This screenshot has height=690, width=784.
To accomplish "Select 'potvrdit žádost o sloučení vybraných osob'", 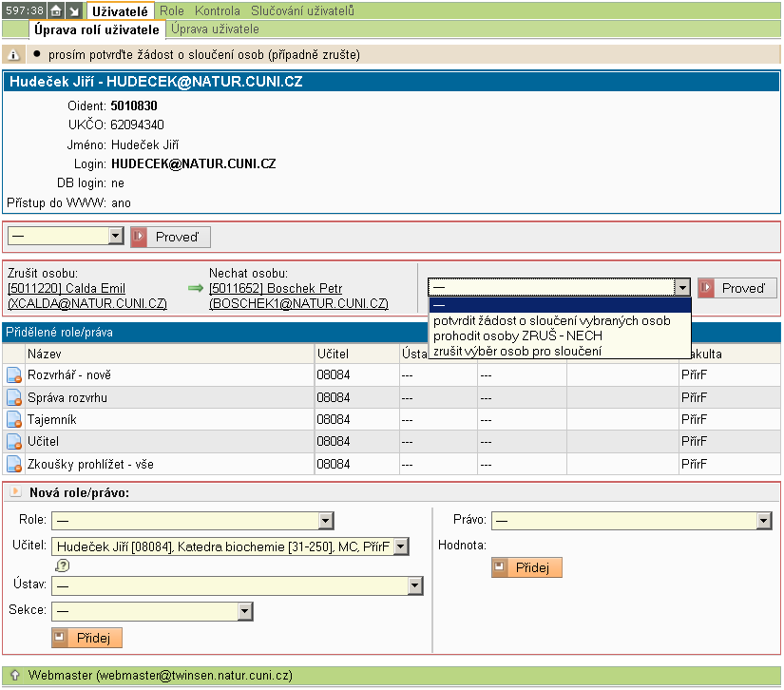I will click(x=551, y=321).
